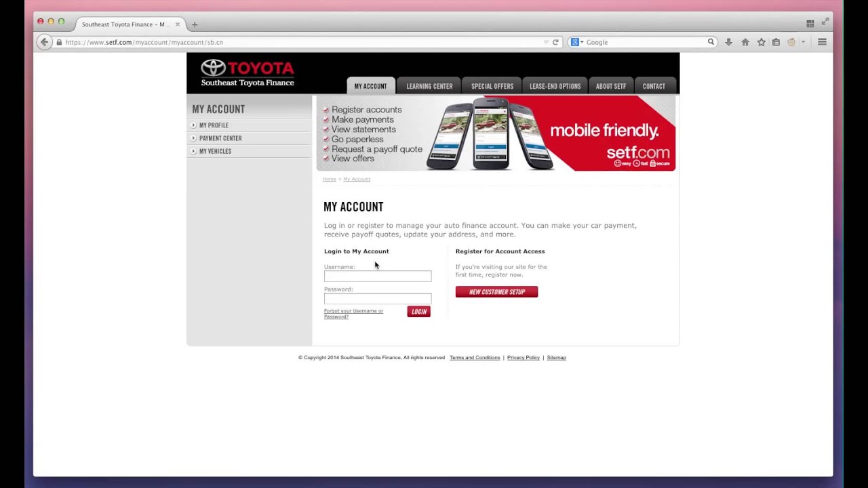Click the address bar URL
The height and width of the screenshot is (488, 868).
pyautogui.click(x=144, y=42)
